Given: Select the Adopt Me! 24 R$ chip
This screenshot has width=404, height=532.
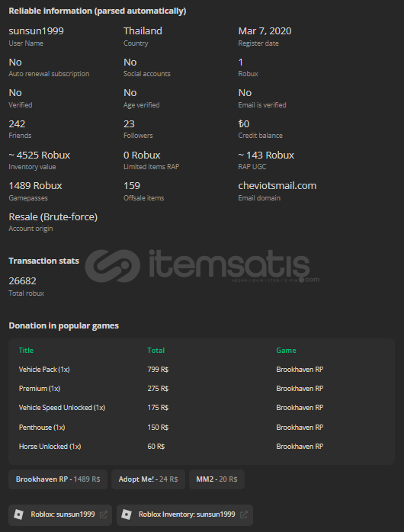Looking at the screenshot, I should (148, 479).
